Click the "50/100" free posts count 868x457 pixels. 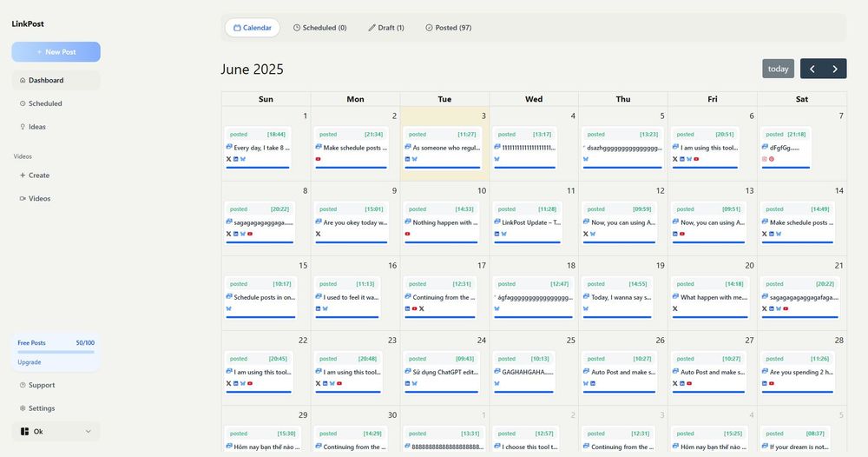[85, 343]
